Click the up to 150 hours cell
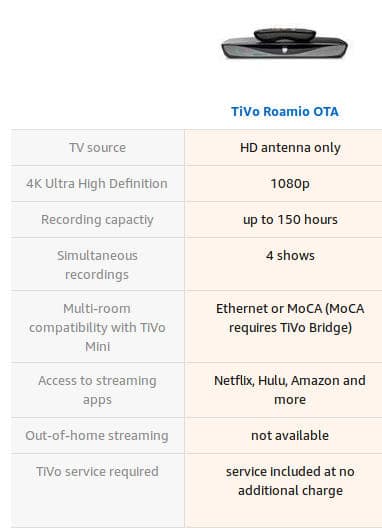The image size is (382, 528). (x=290, y=220)
